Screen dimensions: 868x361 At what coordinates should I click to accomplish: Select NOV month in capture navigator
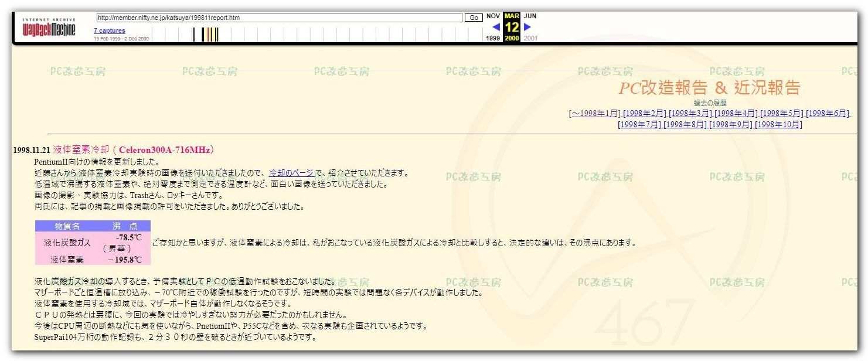(x=493, y=16)
